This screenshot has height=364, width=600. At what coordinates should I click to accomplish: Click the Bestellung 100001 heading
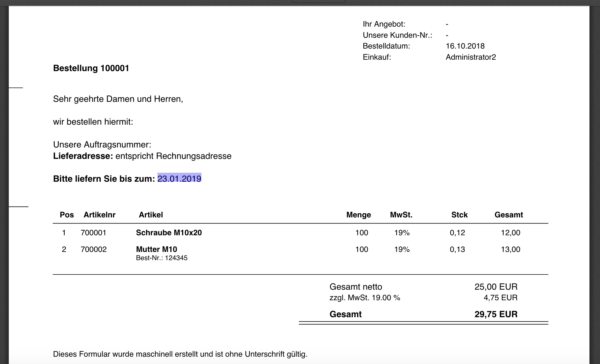(x=91, y=68)
